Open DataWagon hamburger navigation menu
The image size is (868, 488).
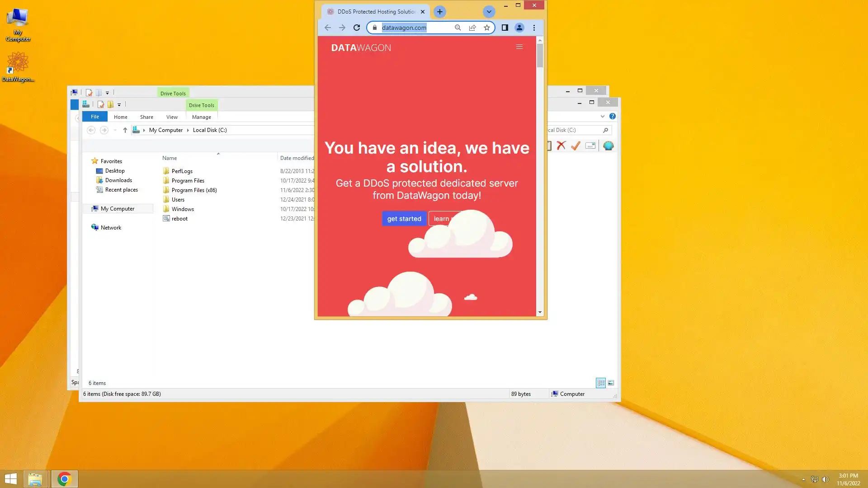coord(519,47)
